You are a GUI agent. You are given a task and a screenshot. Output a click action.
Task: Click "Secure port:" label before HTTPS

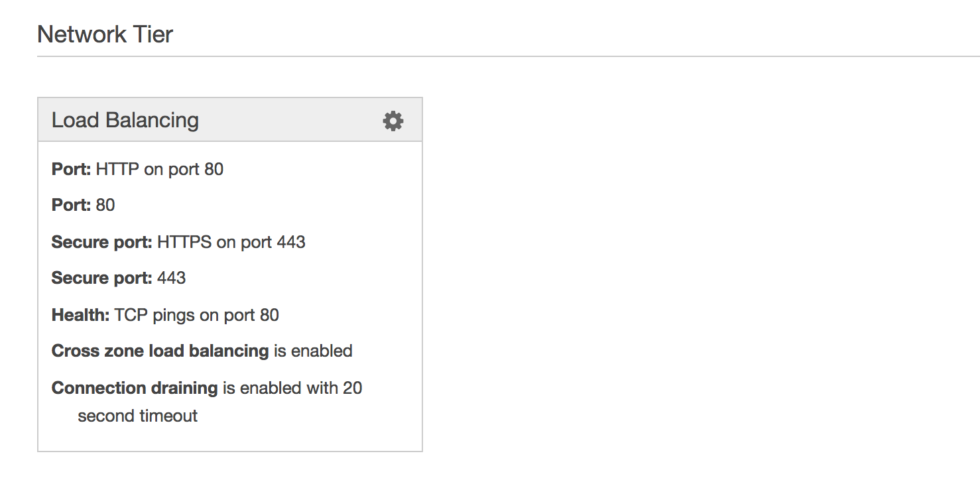coord(101,242)
